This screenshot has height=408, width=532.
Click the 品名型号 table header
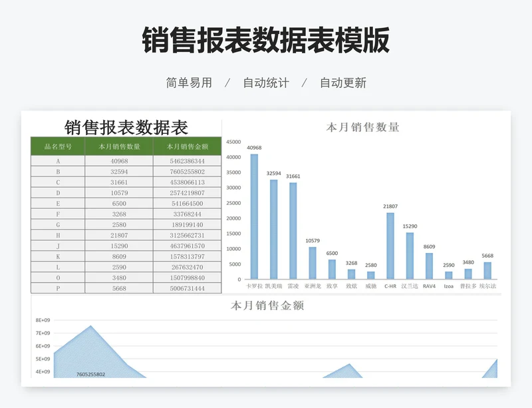pyautogui.click(x=58, y=146)
